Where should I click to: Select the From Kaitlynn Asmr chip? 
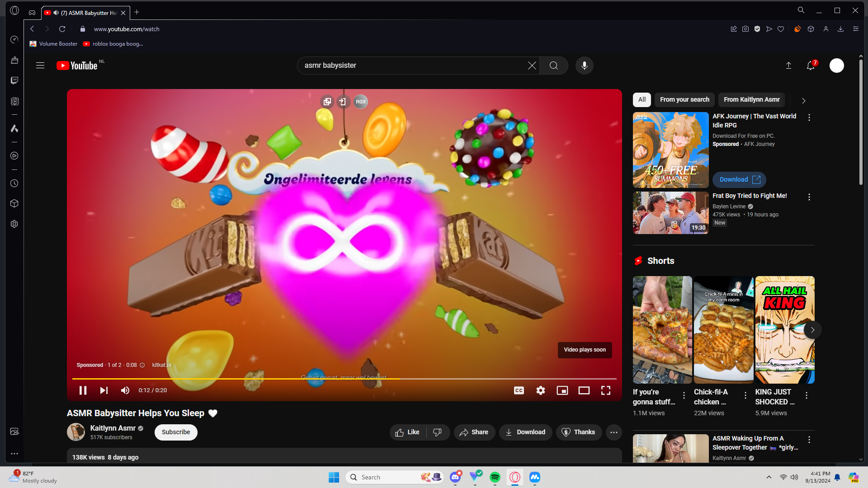[751, 99]
